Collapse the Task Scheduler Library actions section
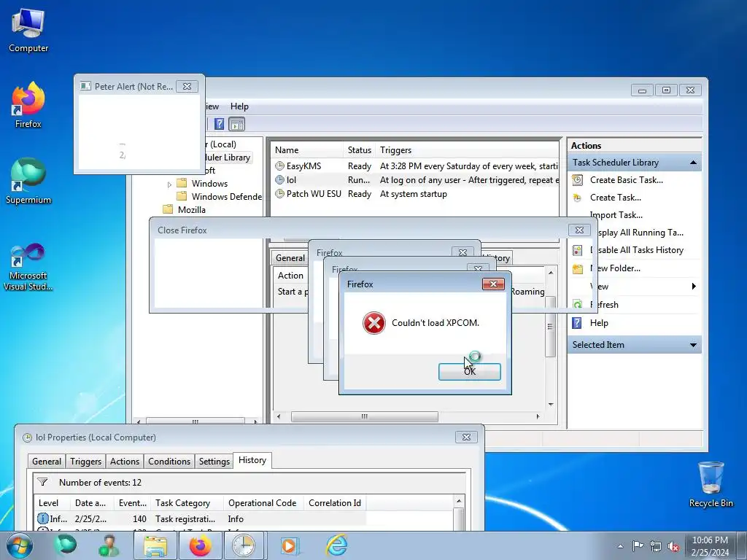747x560 pixels. 693,163
